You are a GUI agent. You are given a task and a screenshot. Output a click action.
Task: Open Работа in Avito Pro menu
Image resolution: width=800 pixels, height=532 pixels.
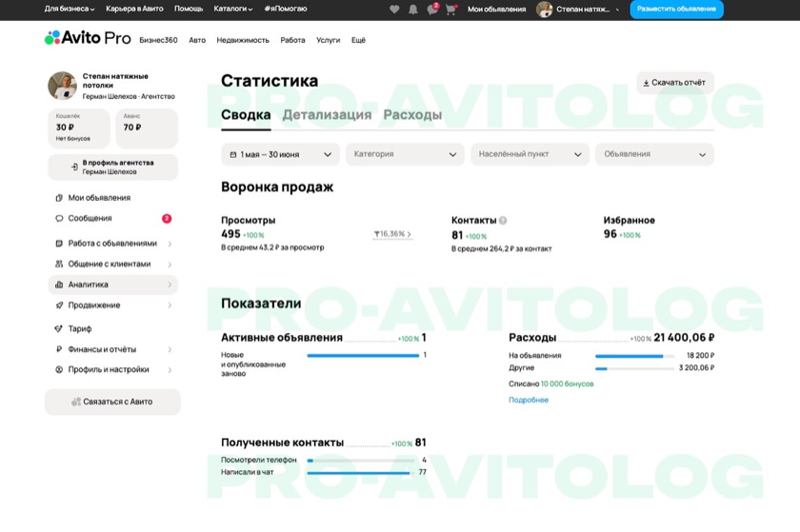click(293, 40)
